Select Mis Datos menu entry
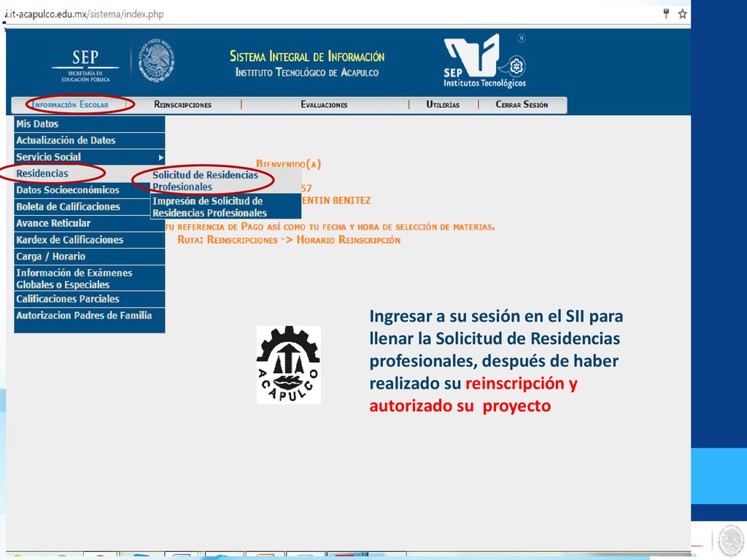 (90, 124)
